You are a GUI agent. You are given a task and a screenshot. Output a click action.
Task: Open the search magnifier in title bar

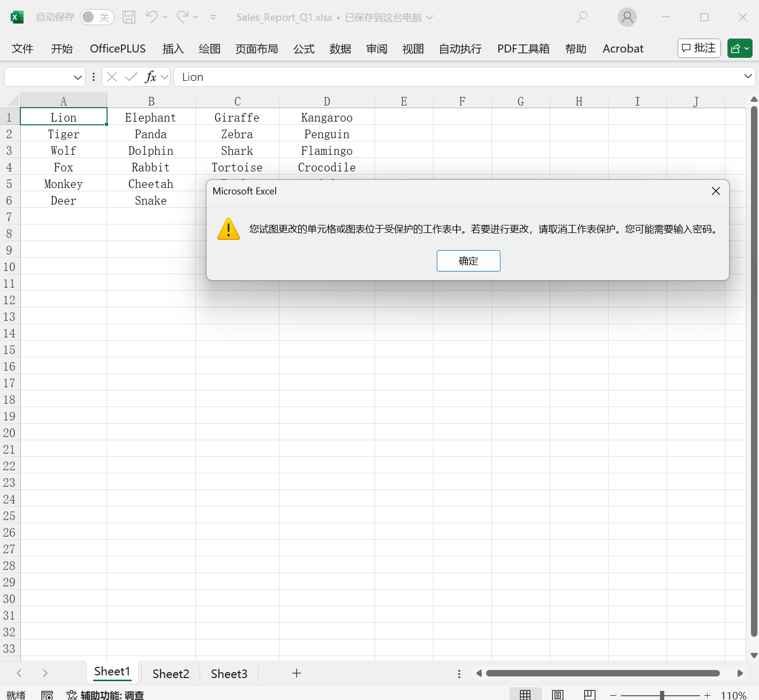click(582, 17)
